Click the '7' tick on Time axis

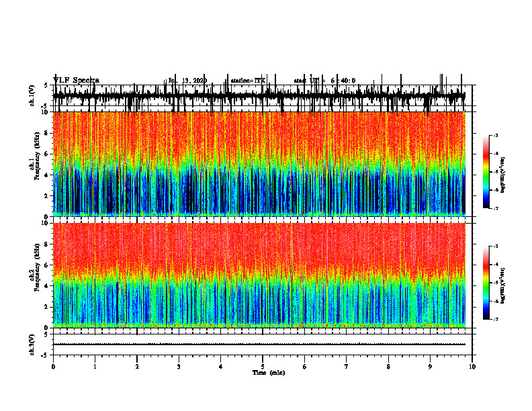(347, 367)
